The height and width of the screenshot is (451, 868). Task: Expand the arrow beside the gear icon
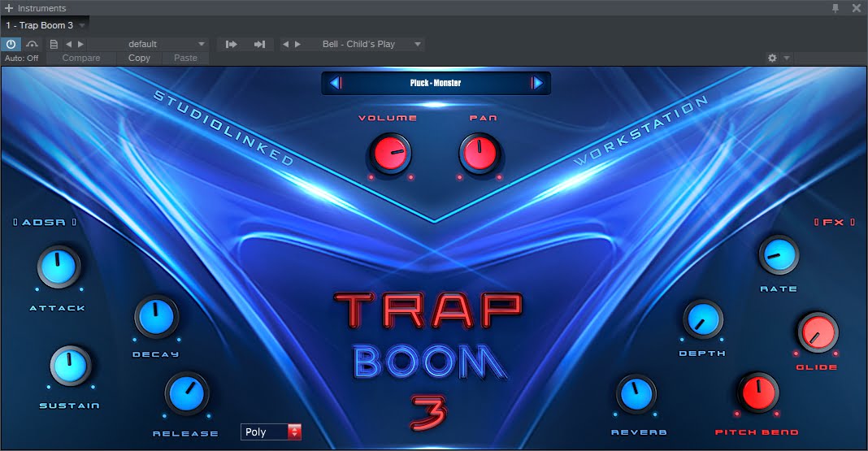[x=787, y=58]
